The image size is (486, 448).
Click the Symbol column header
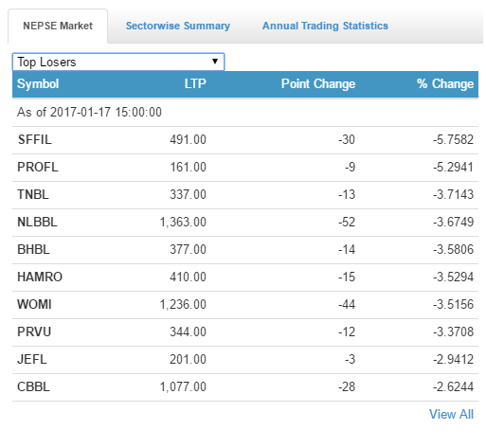(x=38, y=84)
